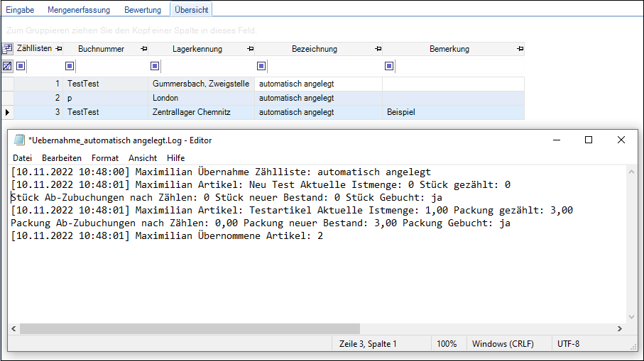Sort by the Lagerkennung column header

tap(197, 49)
